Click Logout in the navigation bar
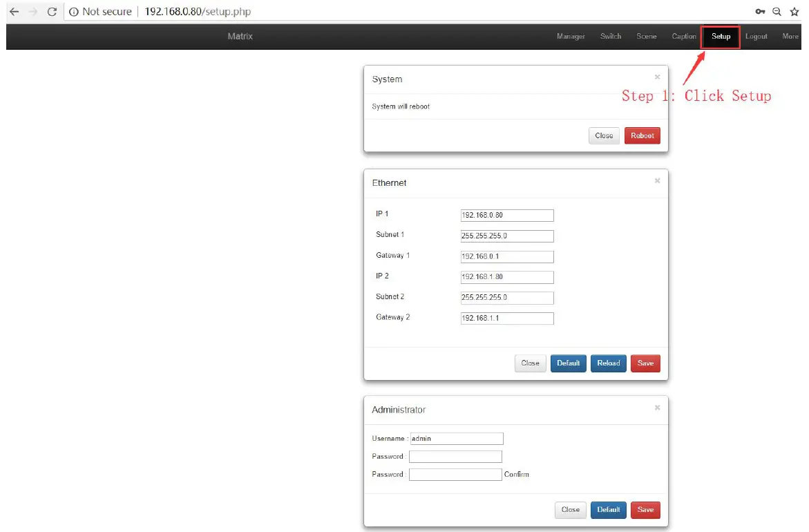The image size is (809, 532). click(x=756, y=36)
